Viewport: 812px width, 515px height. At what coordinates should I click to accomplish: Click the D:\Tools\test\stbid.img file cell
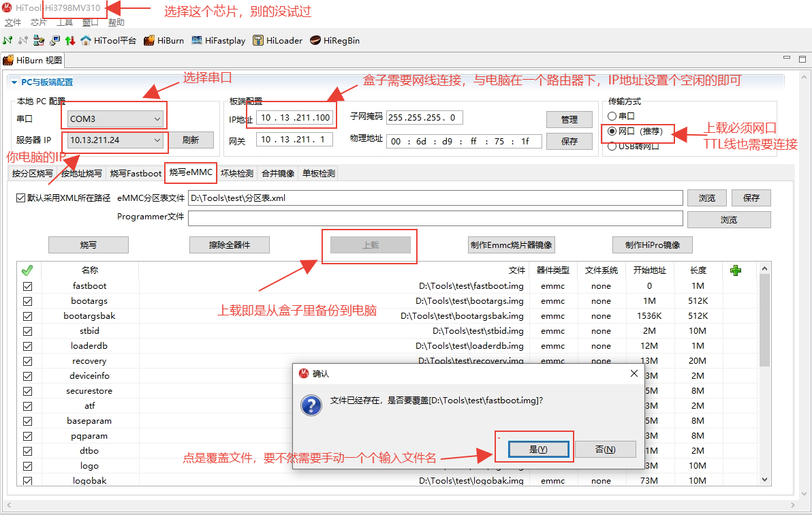tap(478, 331)
